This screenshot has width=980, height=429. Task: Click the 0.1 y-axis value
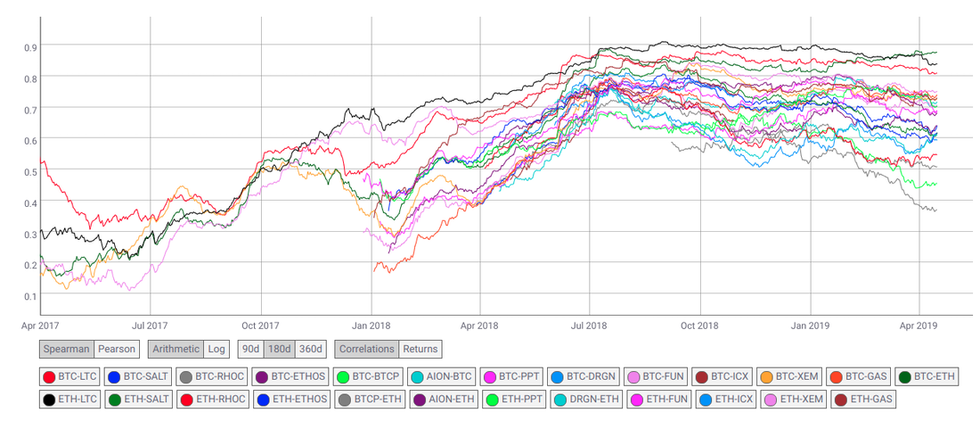(x=30, y=296)
